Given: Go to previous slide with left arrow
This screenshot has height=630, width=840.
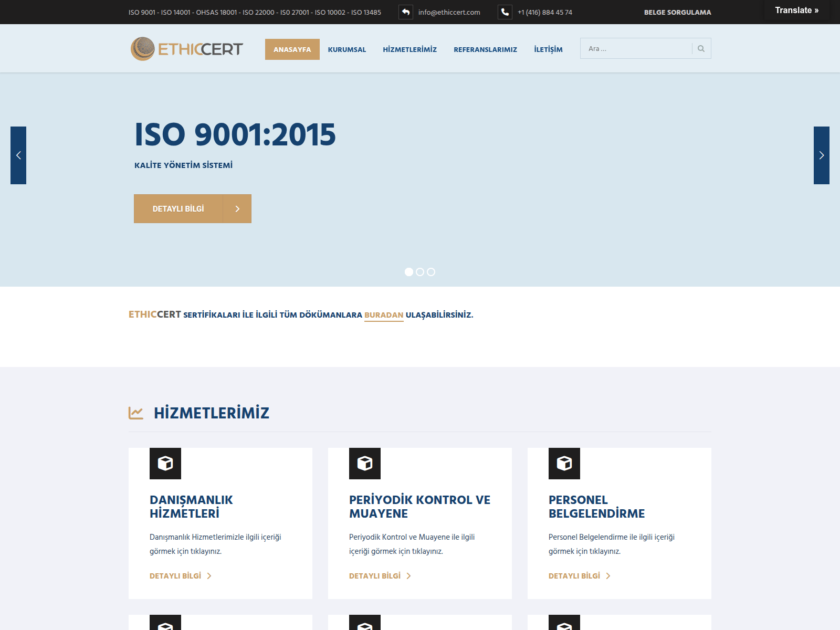Looking at the screenshot, I should point(18,155).
